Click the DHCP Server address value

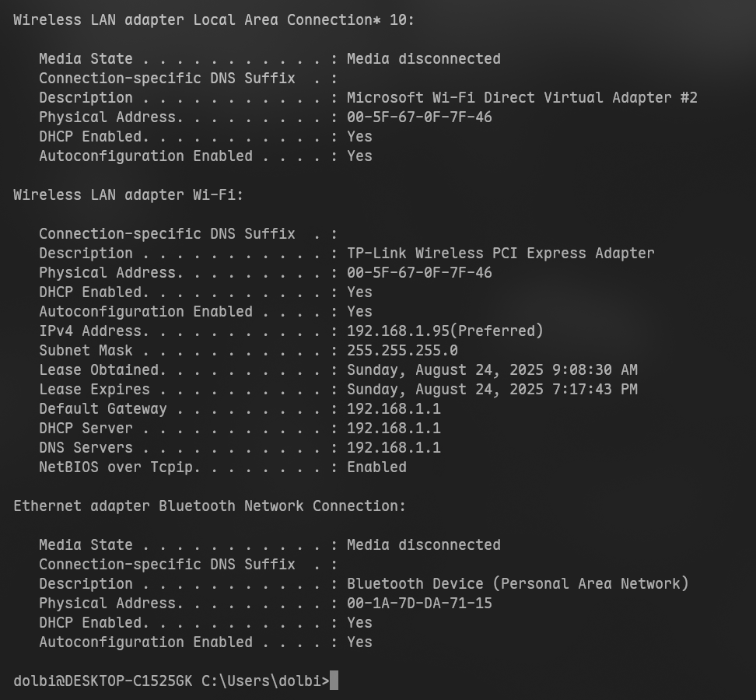tap(394, 429)
